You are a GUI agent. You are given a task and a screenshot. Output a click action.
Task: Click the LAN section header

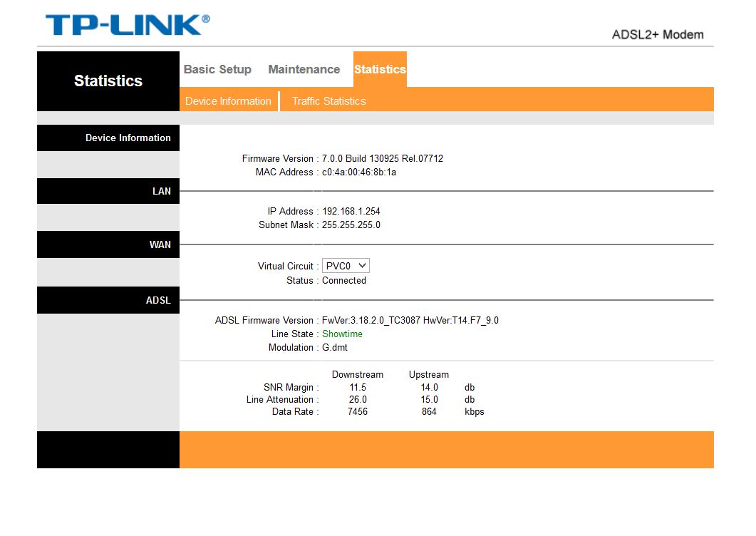click(x=161, y=191)
